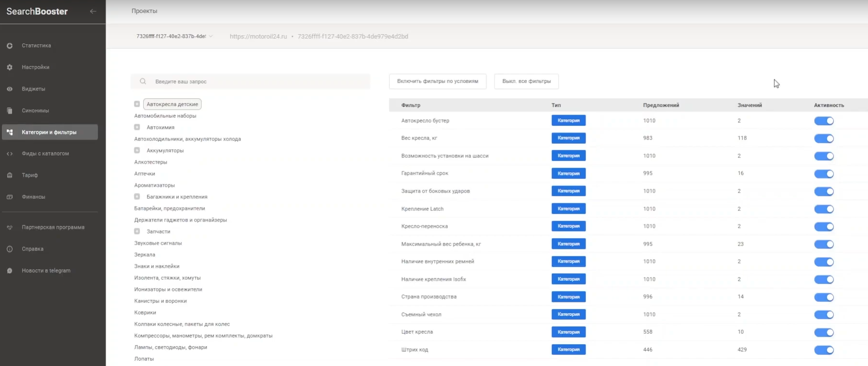
Task: Collapse sidebar with the back arrow
Action: (x=93, y=11)
